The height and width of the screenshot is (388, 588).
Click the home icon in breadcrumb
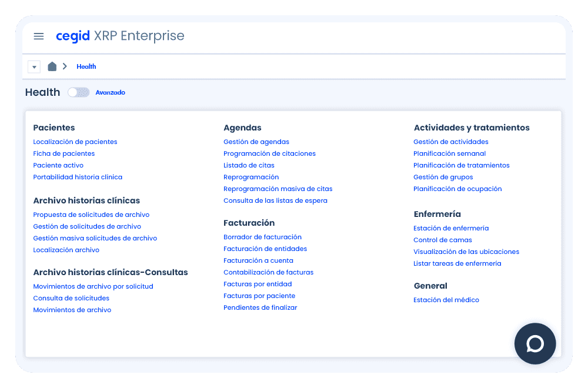(52, 66)
